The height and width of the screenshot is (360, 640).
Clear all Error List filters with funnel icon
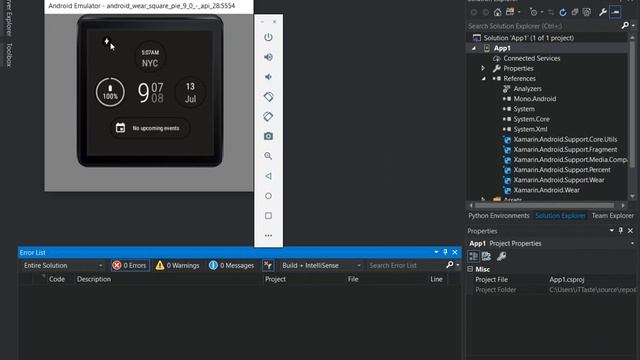(x=268, y=265)
